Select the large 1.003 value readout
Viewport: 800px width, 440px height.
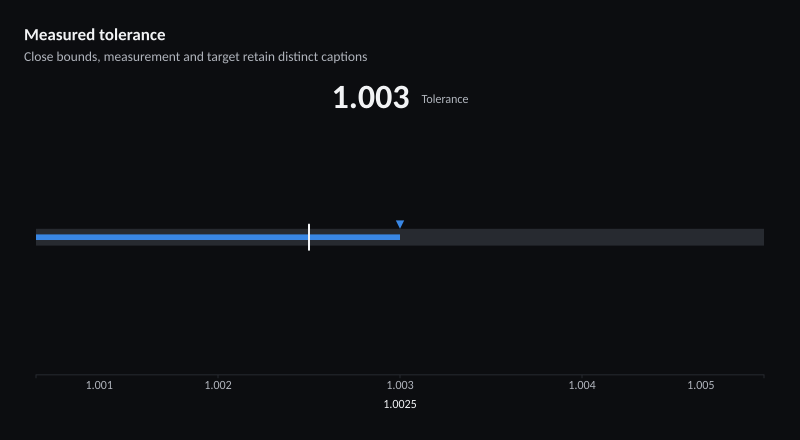click(371, 97)
